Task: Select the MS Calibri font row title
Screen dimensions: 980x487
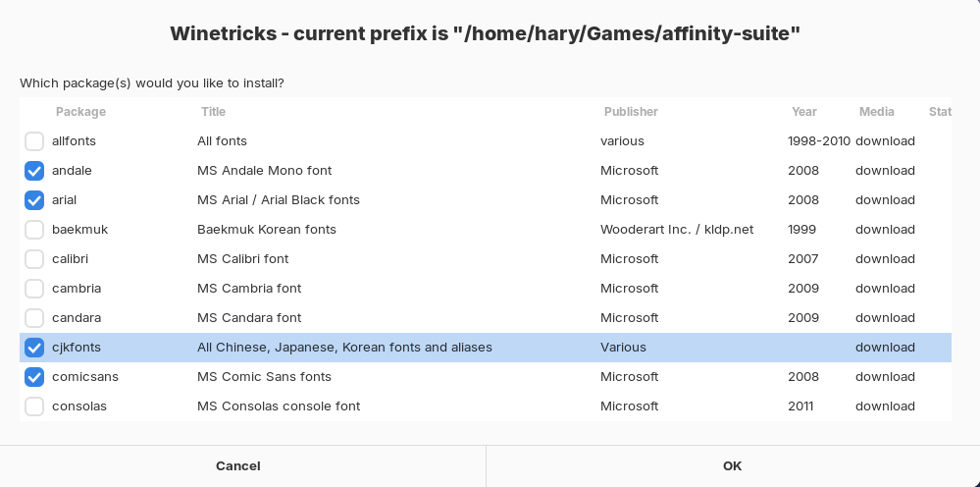Action: coord(243,259)
